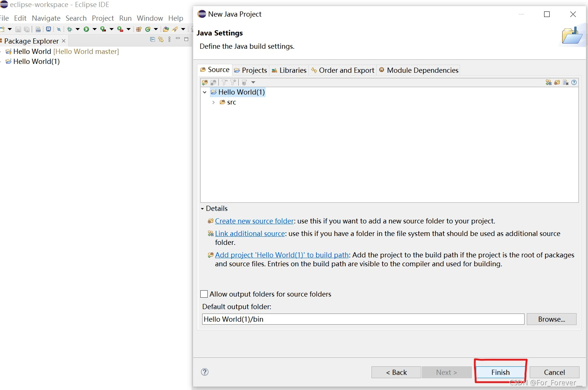This screenshot has height=390, width=588.
Task: Switch to the Projects tab
Action: pyautogui.click(x=250, y=70)
